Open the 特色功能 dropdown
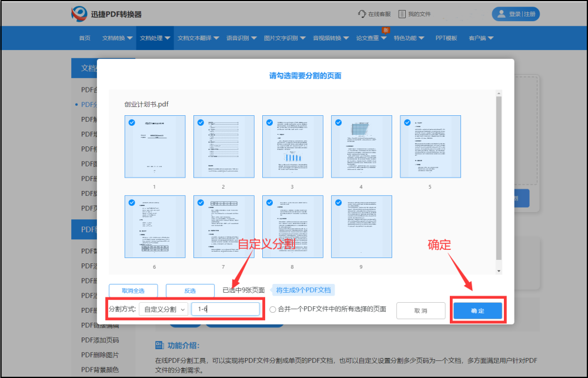Viewport: 588px width, 378px height. click(406, 36)
